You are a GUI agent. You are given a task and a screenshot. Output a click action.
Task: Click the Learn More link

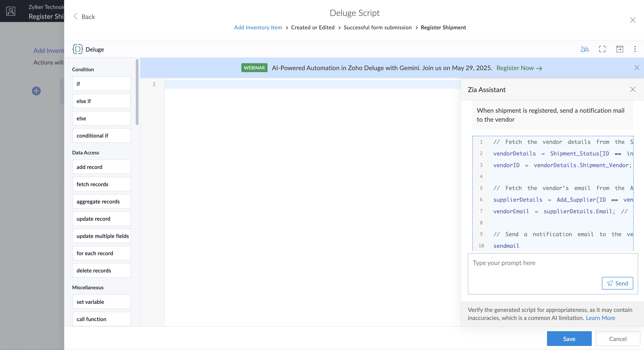(600, 318)
